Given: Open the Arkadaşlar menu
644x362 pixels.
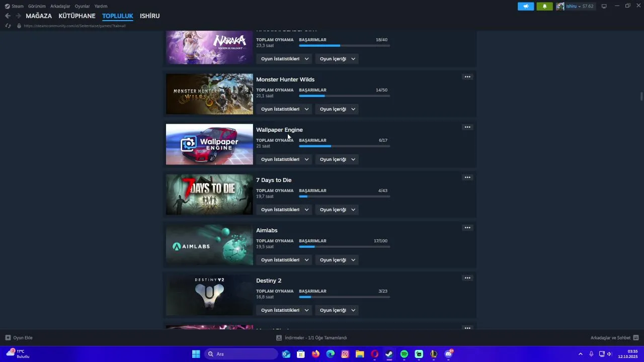Looking at the screenshot, I should pos(60,6).
